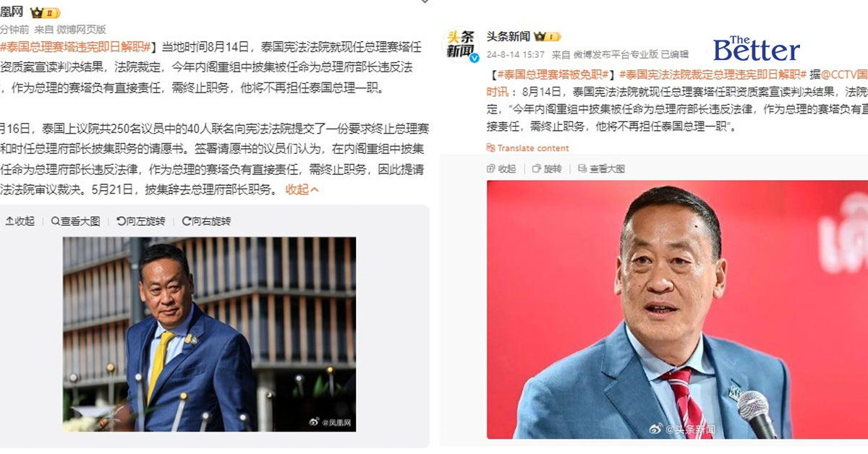This screenshot has height=454, width=868.
Task: Collapse the left post text via 收起 chevron
Action: (x=302, y=189)
